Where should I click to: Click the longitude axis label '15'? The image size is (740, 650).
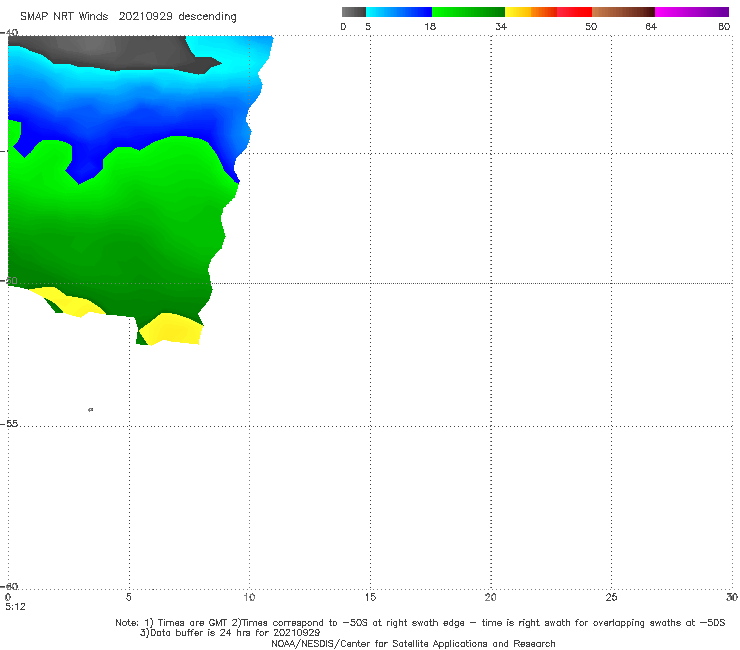(370, 598)
